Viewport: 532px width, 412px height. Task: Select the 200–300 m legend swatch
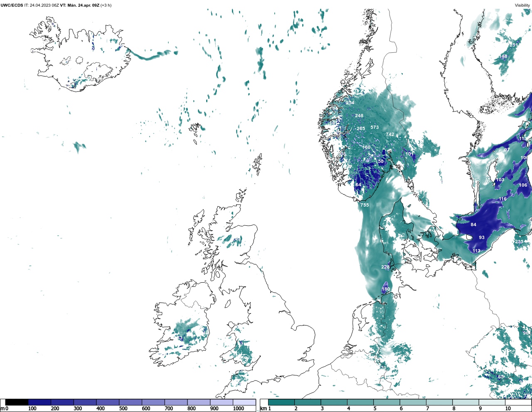62,402
